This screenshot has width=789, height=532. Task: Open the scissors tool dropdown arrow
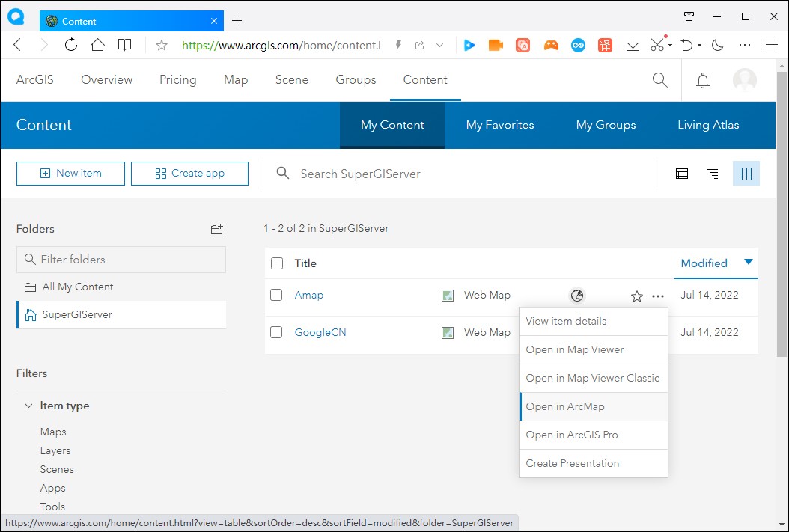(x=670, y=45)
